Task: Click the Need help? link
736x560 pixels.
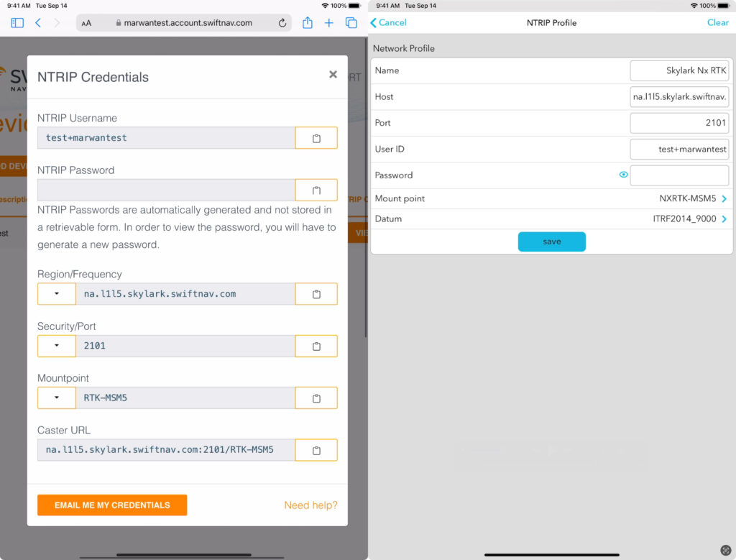Action: click(310, 505)
